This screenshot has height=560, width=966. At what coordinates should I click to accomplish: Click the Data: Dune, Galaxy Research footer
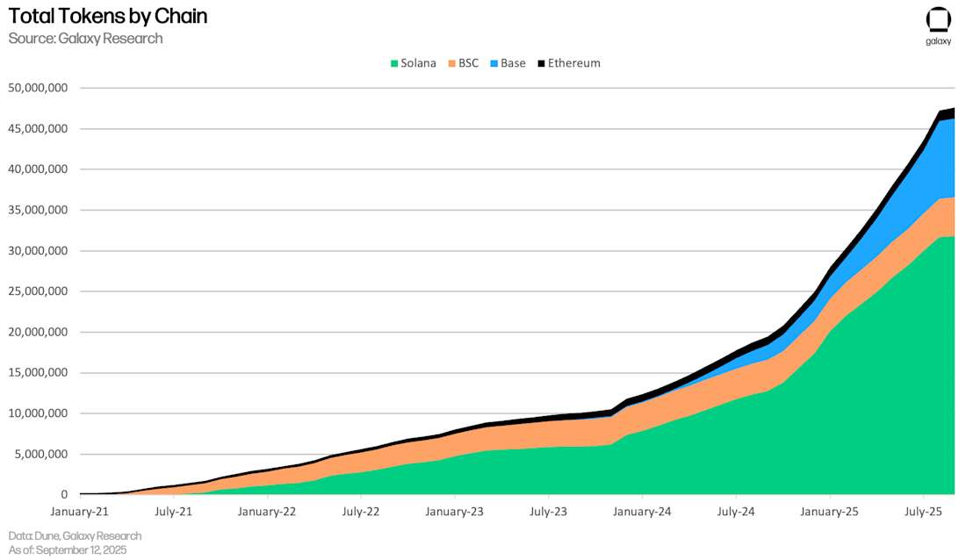coord(75,535)
